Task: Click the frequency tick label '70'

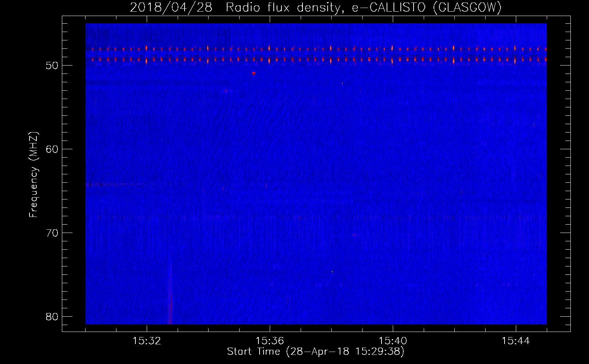Action: point(52,233)
